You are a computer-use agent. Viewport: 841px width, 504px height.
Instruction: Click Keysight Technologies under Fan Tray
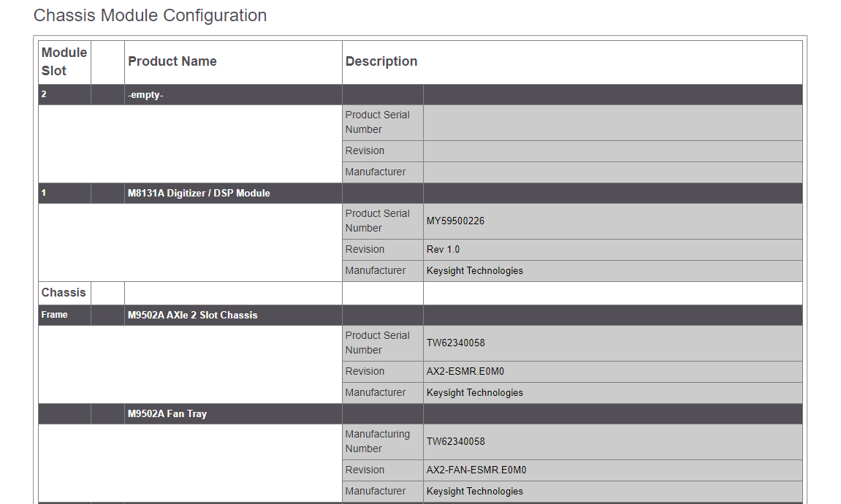click(x=475, y=491)
